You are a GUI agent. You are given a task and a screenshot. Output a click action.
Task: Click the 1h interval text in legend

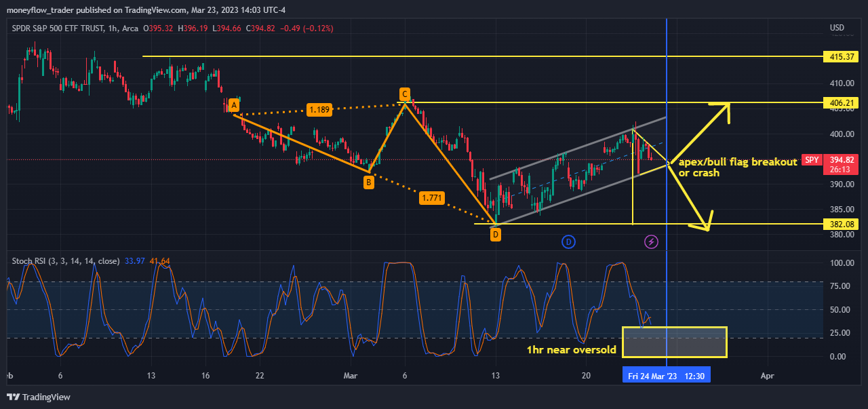click(112, 28)
